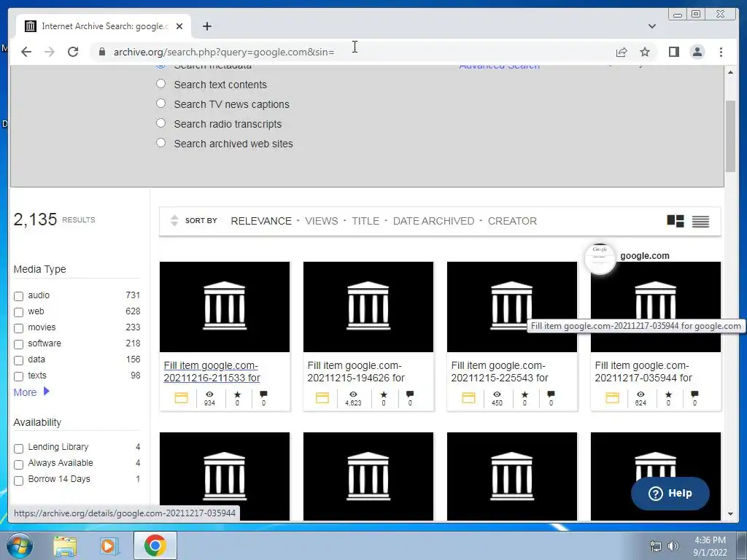This screenshot has width=747, height=560.
Task: Open Fill item google.com-20211215-225543 link
Action: (x=500, y=371)
